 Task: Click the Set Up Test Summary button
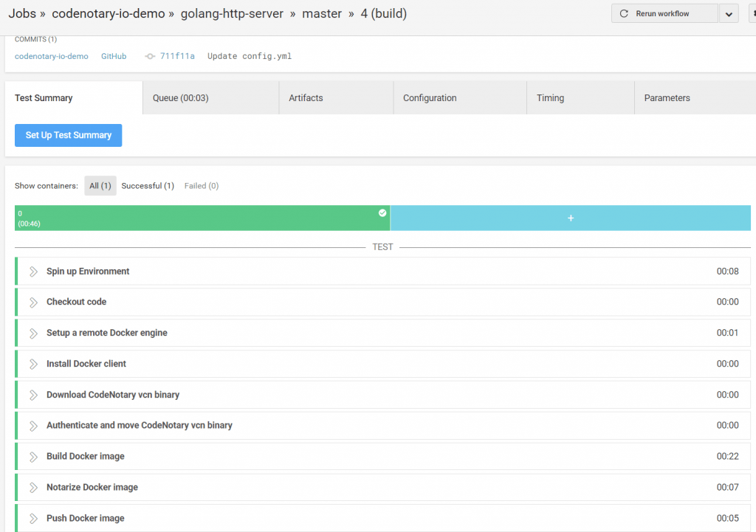pos(69,136)
